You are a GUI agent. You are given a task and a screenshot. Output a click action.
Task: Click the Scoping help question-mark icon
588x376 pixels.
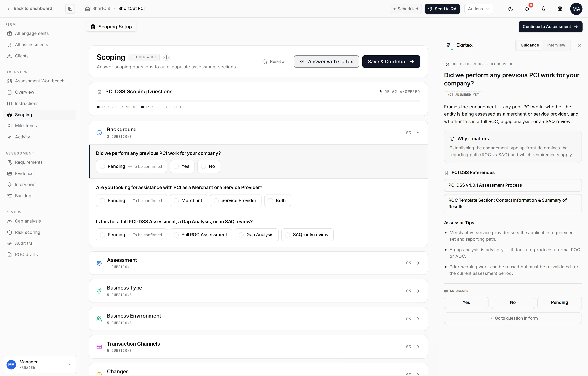[166, 57]
